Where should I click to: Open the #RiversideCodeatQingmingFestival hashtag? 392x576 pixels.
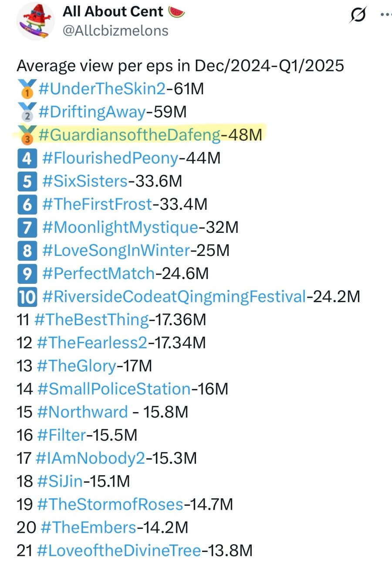174,297
